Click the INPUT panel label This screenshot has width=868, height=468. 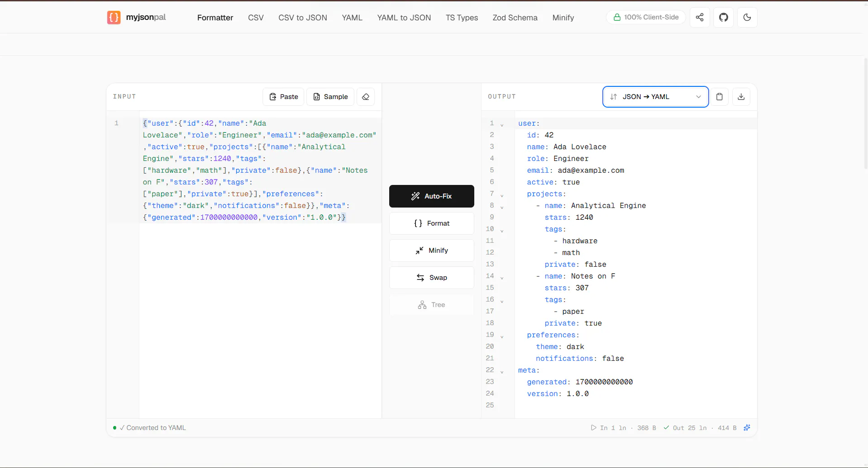(x=124, y=97)
